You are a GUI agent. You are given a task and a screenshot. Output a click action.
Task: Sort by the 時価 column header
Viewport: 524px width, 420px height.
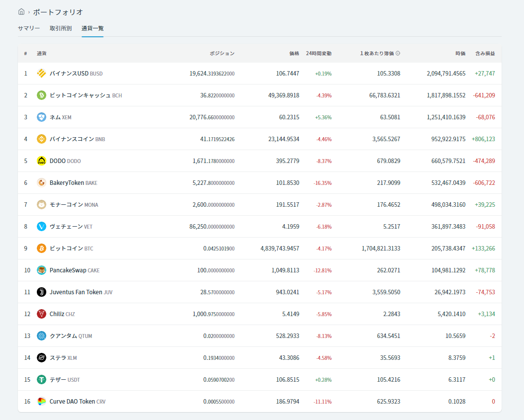point(460,53)
